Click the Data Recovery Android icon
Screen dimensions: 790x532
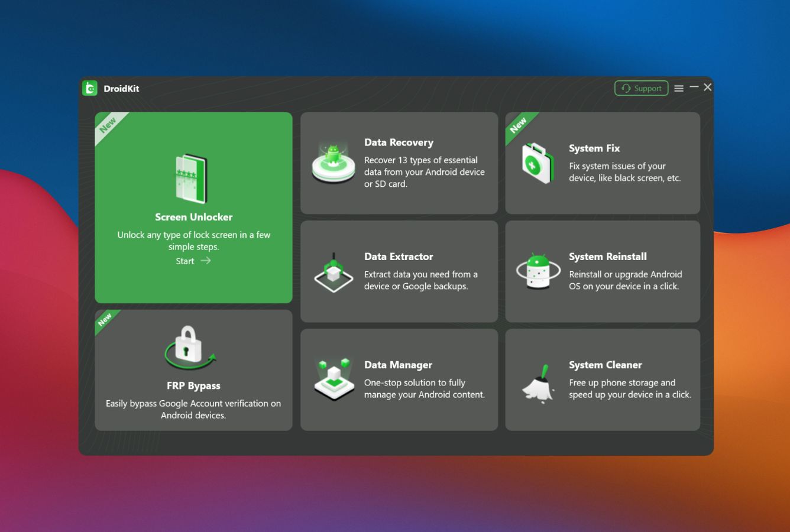tap(333, 162)
